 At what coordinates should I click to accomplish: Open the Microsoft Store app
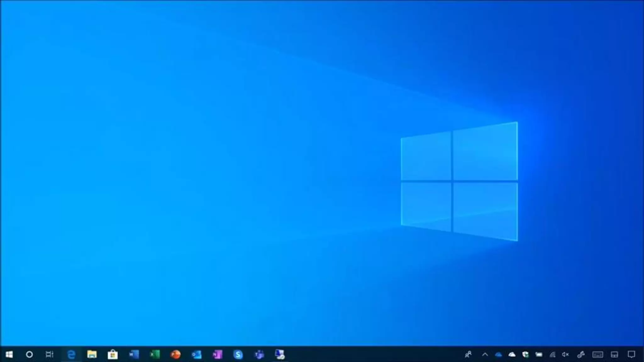click(113, 354)
